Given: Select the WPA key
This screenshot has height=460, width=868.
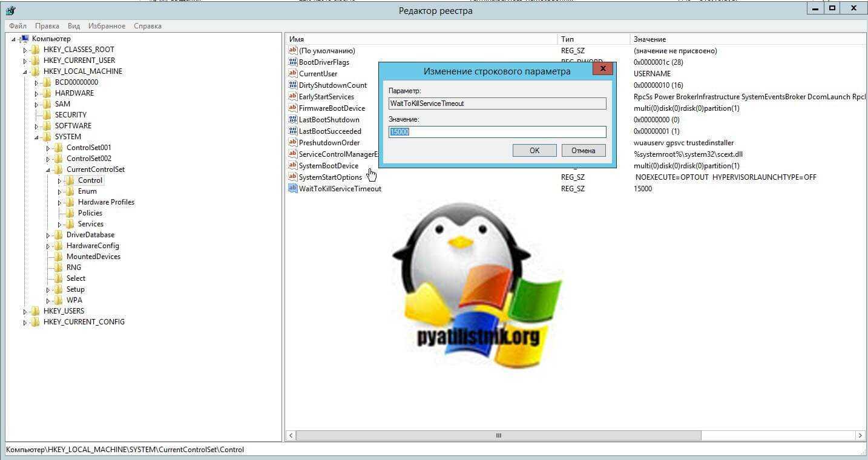Looking at the screenshot, I should click(x=74, y=300).
